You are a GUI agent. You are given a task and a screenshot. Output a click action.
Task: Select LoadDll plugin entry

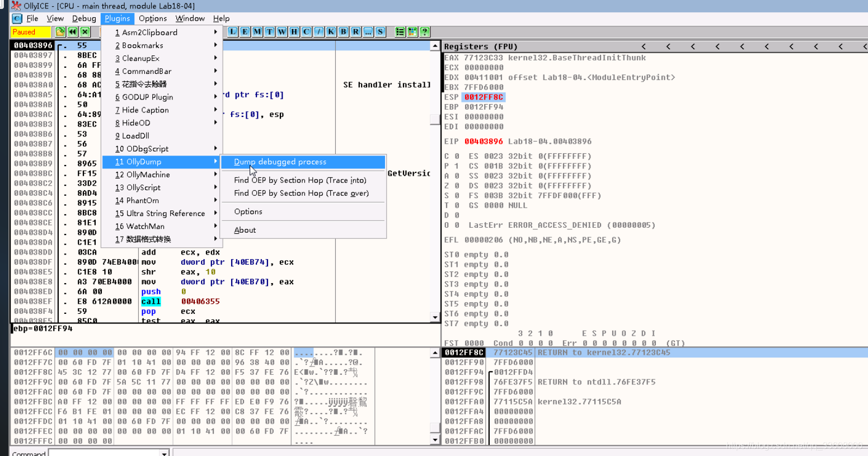click(162, 135)
